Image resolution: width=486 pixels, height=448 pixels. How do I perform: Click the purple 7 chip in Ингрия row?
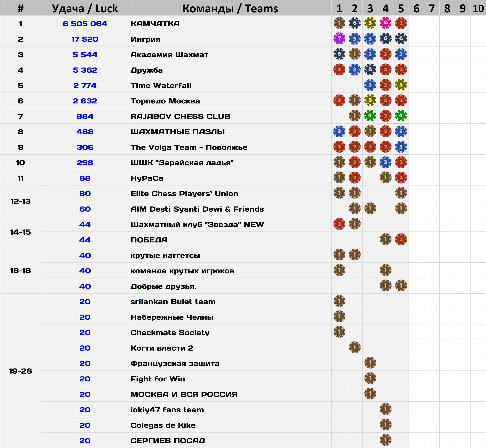tap(339, 39)
